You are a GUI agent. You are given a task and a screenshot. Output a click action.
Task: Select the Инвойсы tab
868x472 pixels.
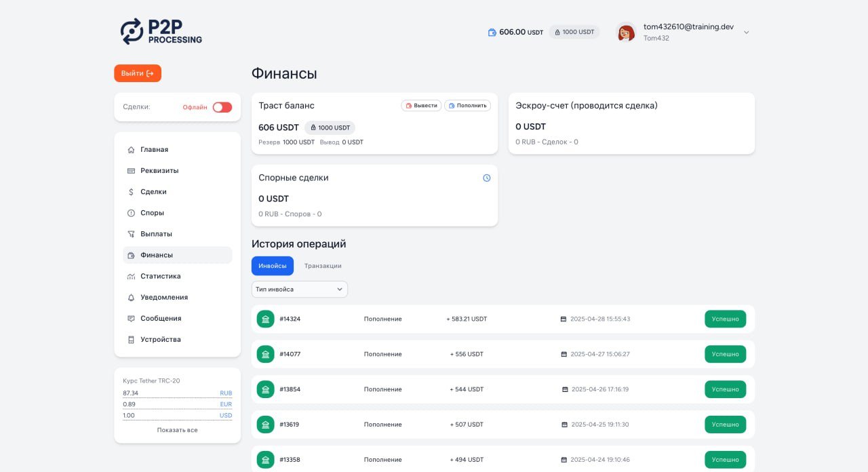point(273,266)
